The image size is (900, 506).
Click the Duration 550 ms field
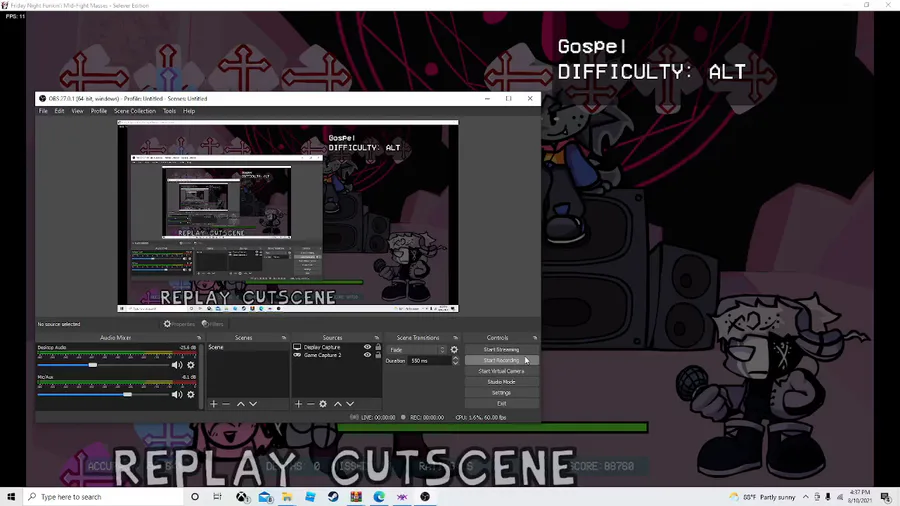(430, 361)
